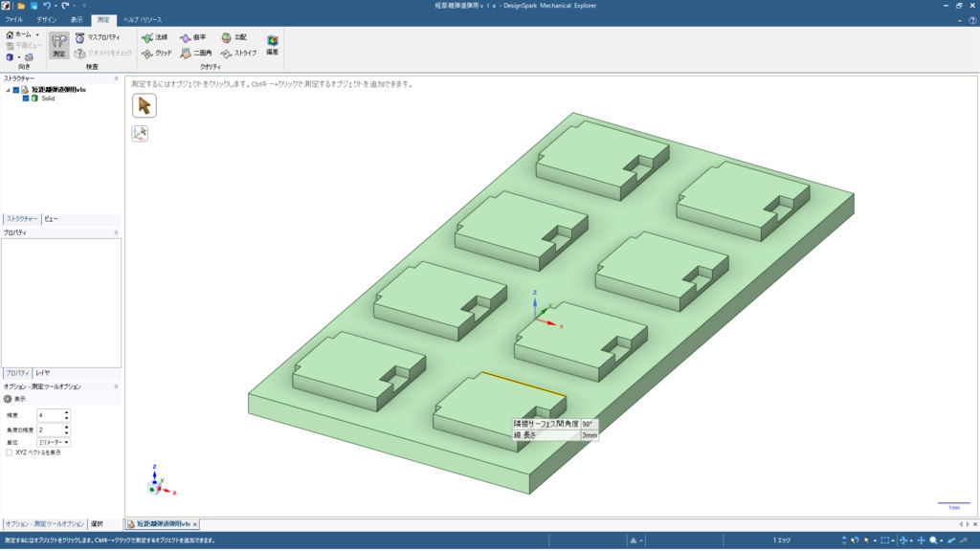Click the select arrow tool in viewport
Image resolution: width=980 pixels, height=551 pixels.
click(x=145, y=105)
